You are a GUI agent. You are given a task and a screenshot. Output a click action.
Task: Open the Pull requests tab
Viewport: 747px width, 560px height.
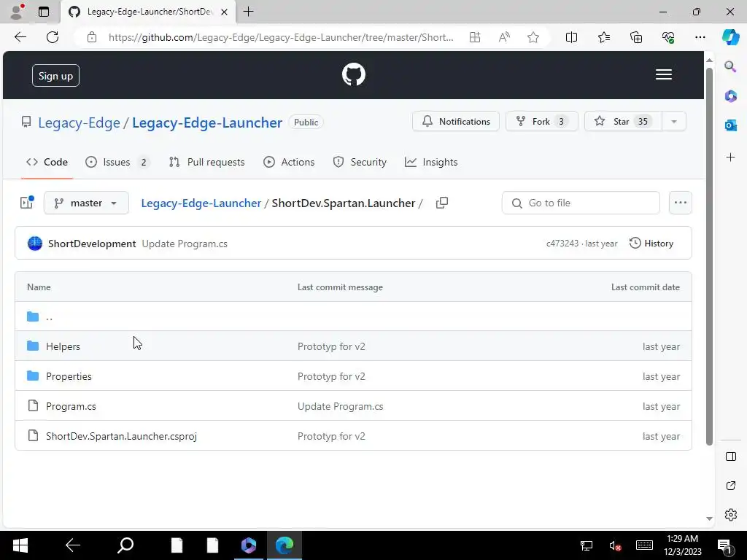(206, 162)
